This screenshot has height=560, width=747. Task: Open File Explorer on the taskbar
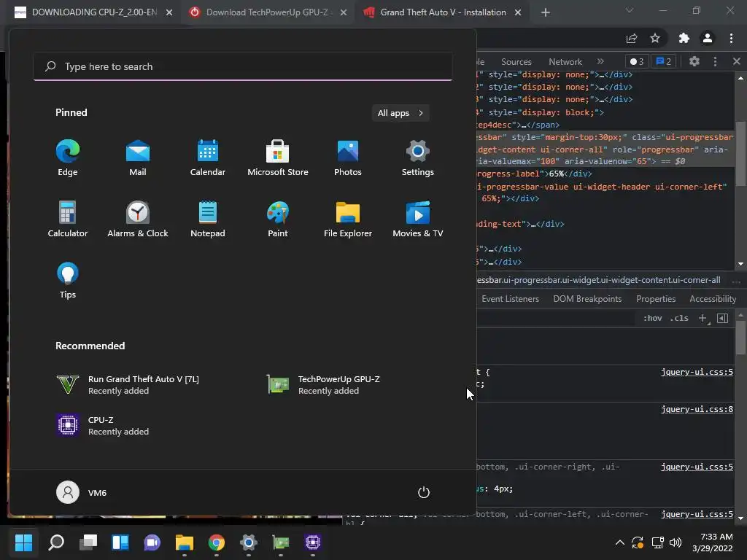pos(185,542)
